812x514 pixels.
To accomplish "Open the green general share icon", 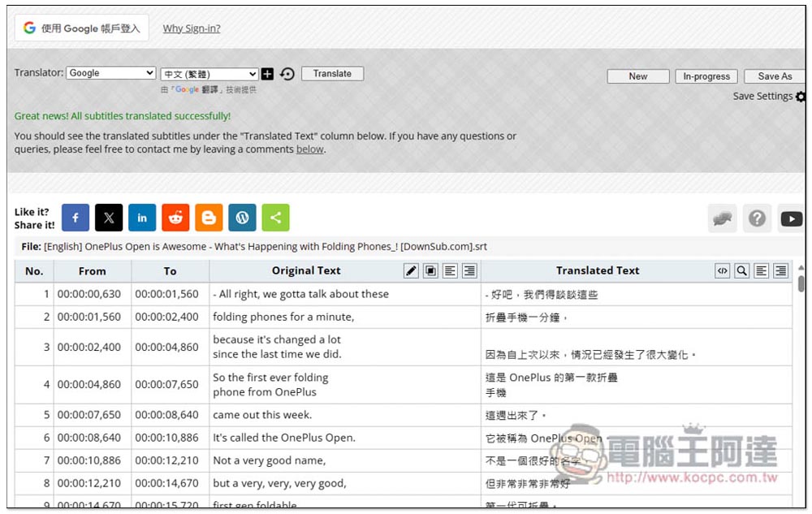I will [275, 218].
